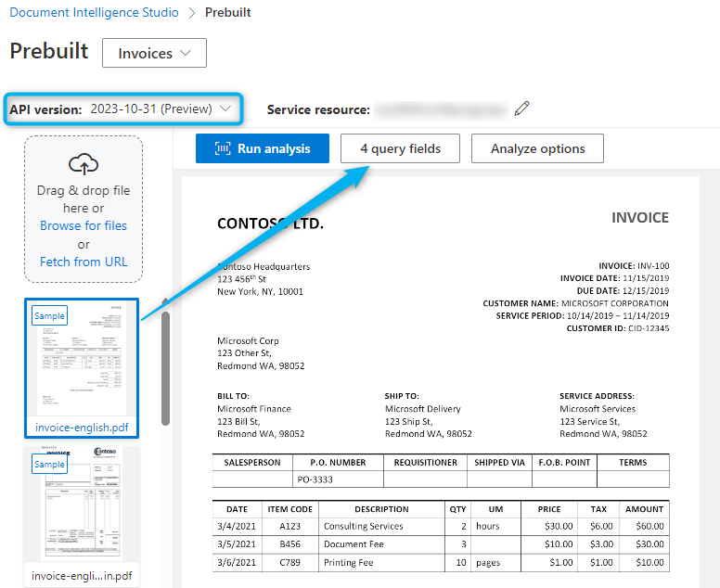Viewport: 720px width, 588px height.
Task: Click the TERMS column header
Action: pyautogui.click(x=633, y=463)
